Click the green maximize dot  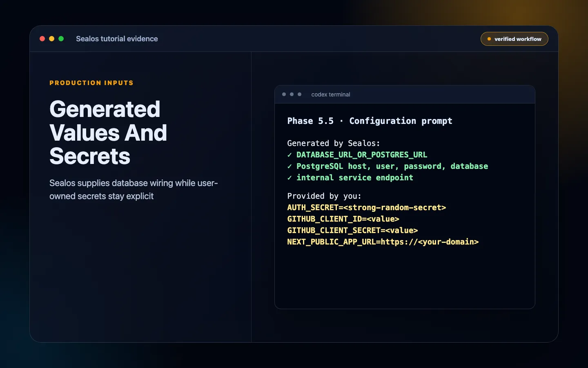[61, 39]
